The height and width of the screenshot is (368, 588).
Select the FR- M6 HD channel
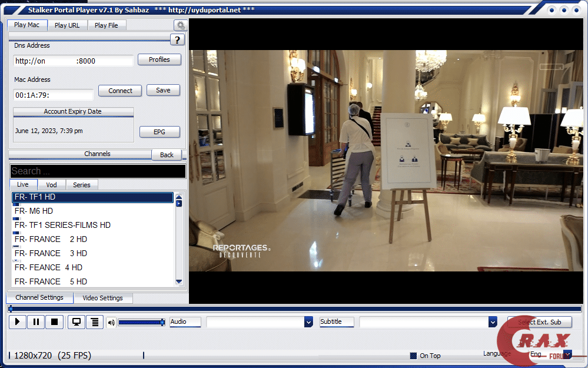tap(34, 211)
